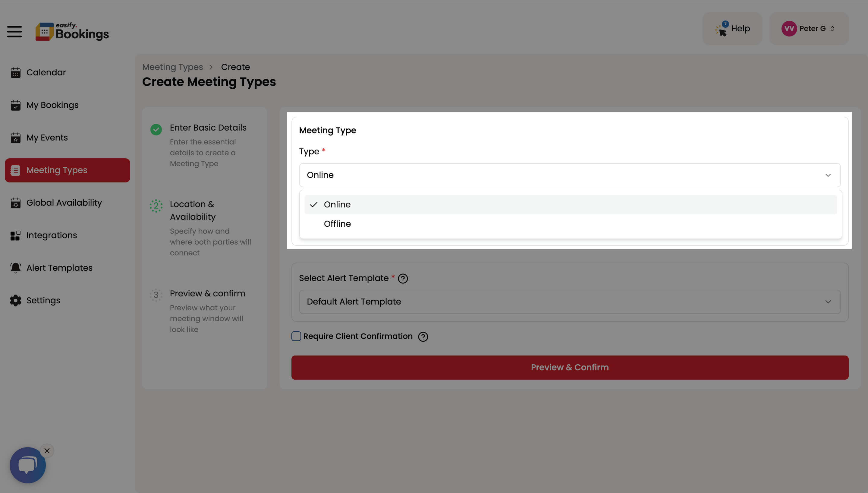Screen dimensions: 868x493
Task: Go to Meeting Types breadcrumb link
Action: [x=172, y=67]
